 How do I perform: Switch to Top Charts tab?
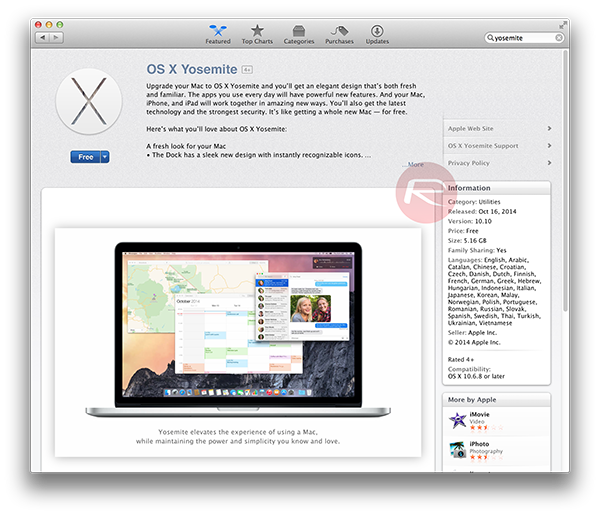coord(257,34)
